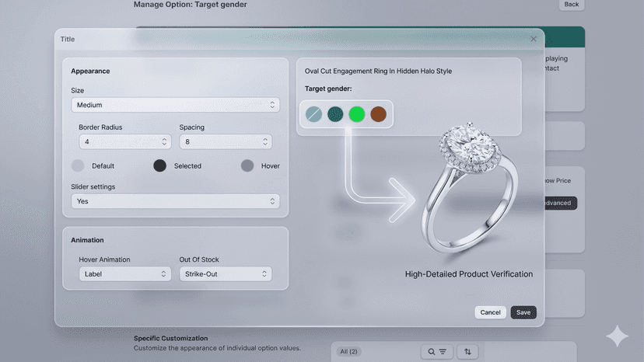The width and height of the screenshot is (644, 362).
Task: Click the Border Radius field showing 4
Action: [125, 141]
